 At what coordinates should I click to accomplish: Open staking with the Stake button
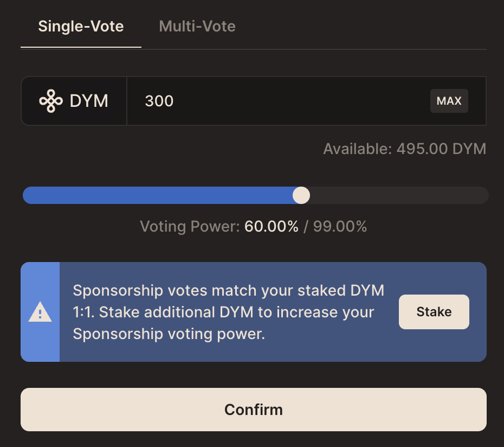[x=434, y=312]
